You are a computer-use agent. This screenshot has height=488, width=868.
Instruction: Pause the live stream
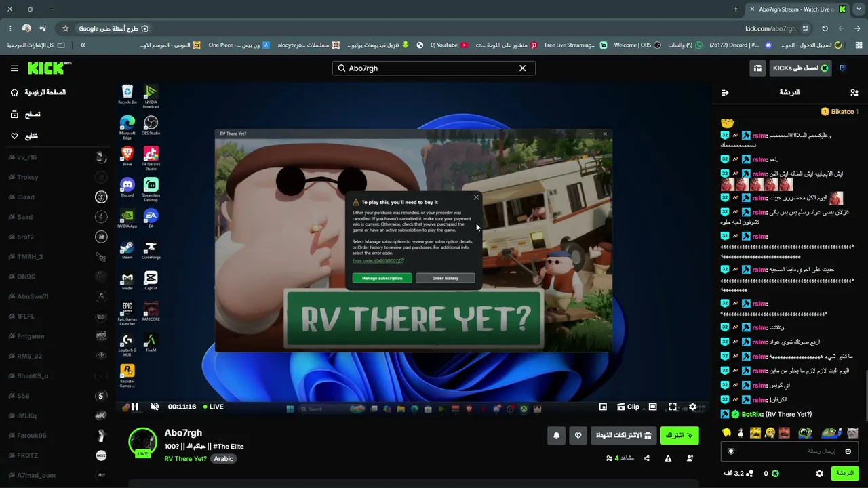(134, 407)
